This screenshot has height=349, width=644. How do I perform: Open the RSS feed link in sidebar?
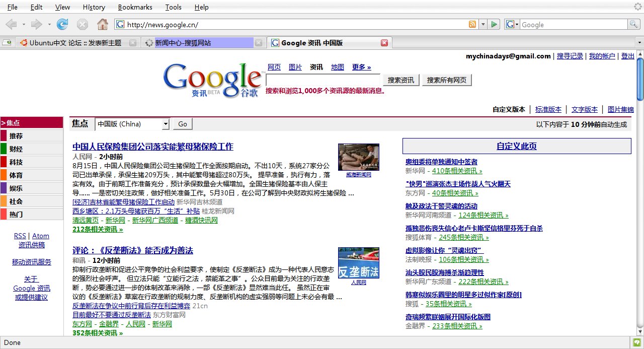click(20, 236)
